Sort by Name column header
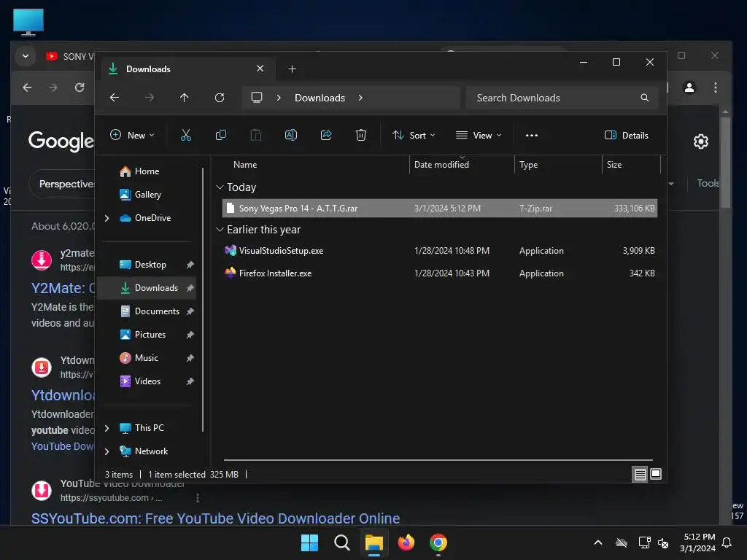This screenshot has width=747, height=560. 245,165
